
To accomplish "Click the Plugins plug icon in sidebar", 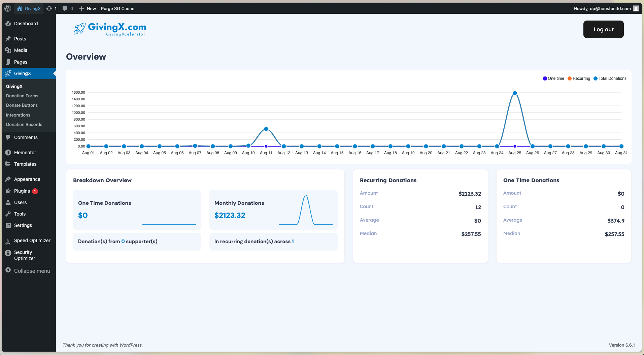I will [8, 191].
